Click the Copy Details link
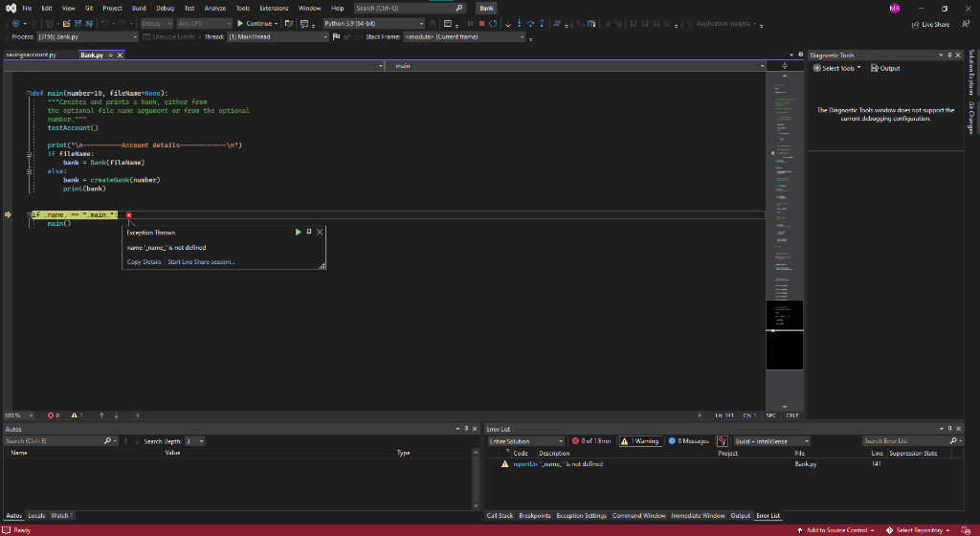The image size is (980, 536). [144, 261]
